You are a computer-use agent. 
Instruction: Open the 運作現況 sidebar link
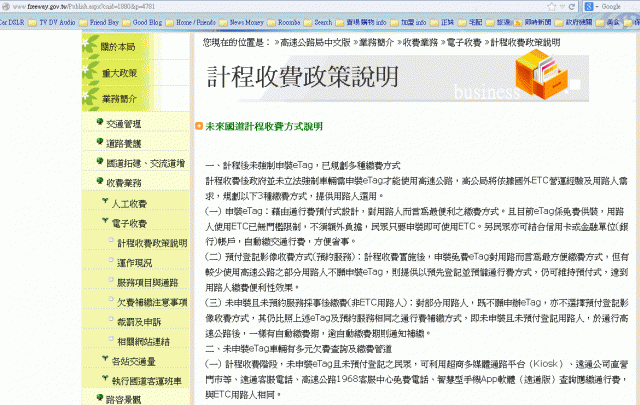point(135,263)
